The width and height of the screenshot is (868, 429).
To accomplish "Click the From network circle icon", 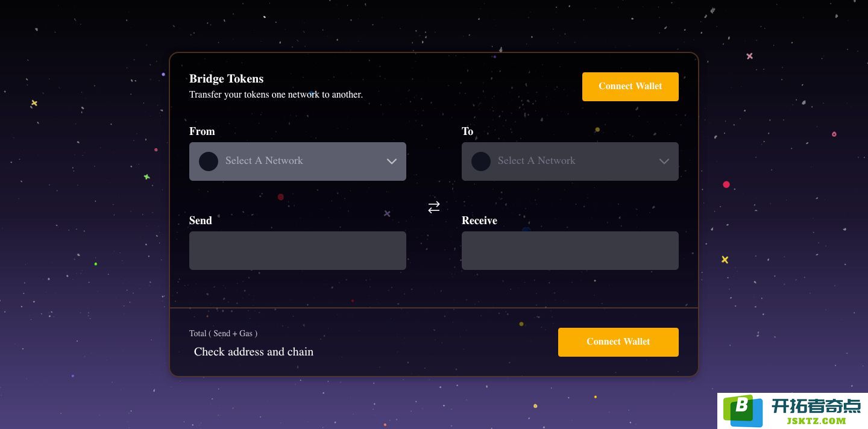I will point(209,161).
